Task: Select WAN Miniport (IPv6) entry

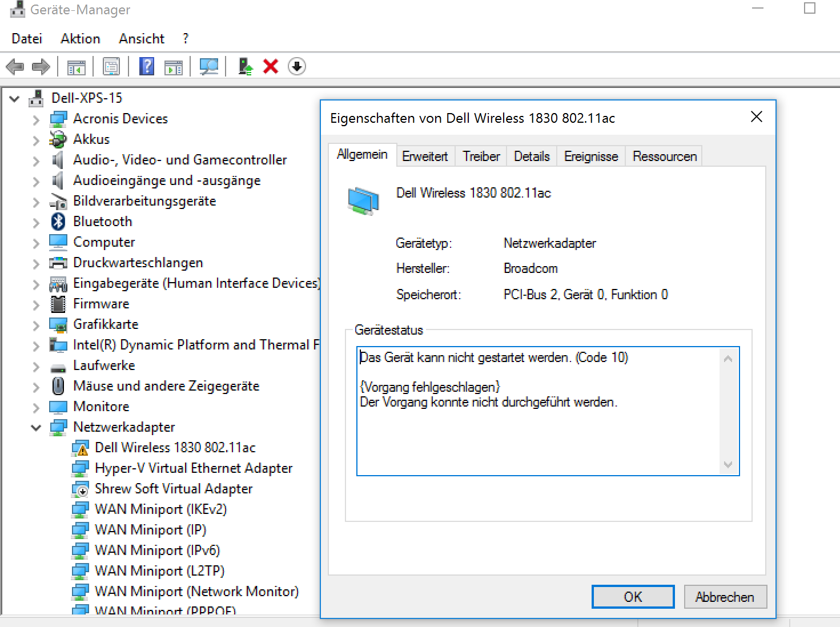Action: pos(158,550)
